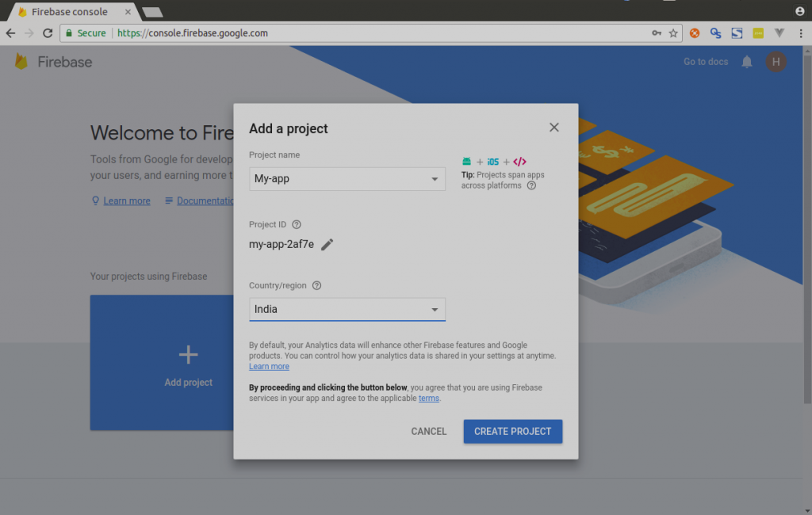Click the Your projects using Firebase heading
Image resolution: width=812 pixels, height=515 pixels.
point(148,277)
